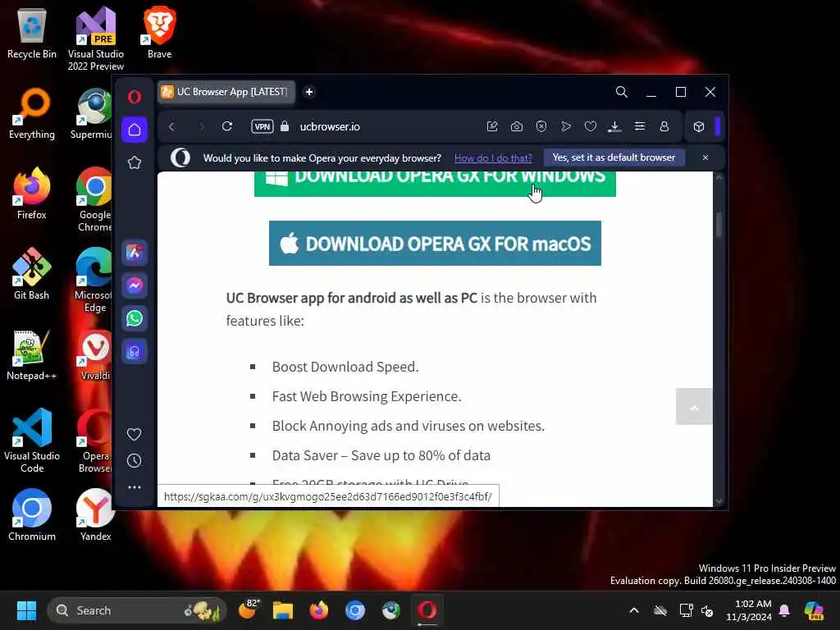This screenshot has width=840, height=630.
Task: Open WhatsApp in Opera sidebar
Action: coord(135,318)
